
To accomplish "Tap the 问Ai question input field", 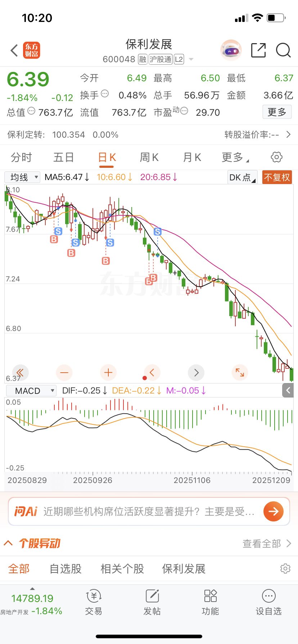I will coord(149,511).
